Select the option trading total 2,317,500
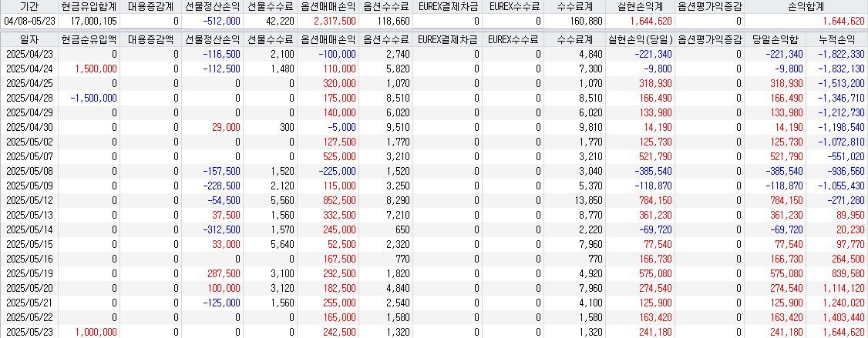The image size is (868, 338). (335, 21)
